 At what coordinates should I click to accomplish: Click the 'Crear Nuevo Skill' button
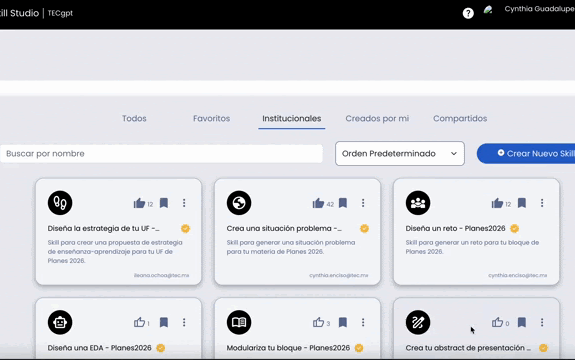point(526,154)
